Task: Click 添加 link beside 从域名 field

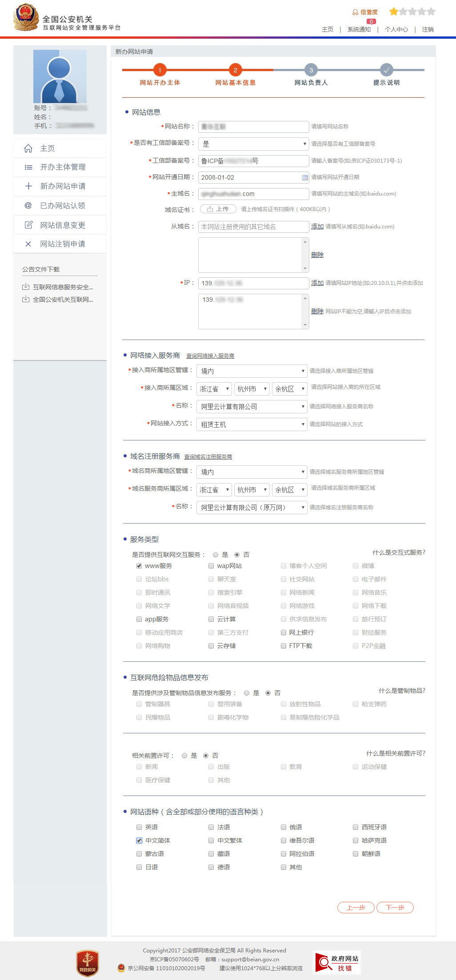Action: point(317,226)
